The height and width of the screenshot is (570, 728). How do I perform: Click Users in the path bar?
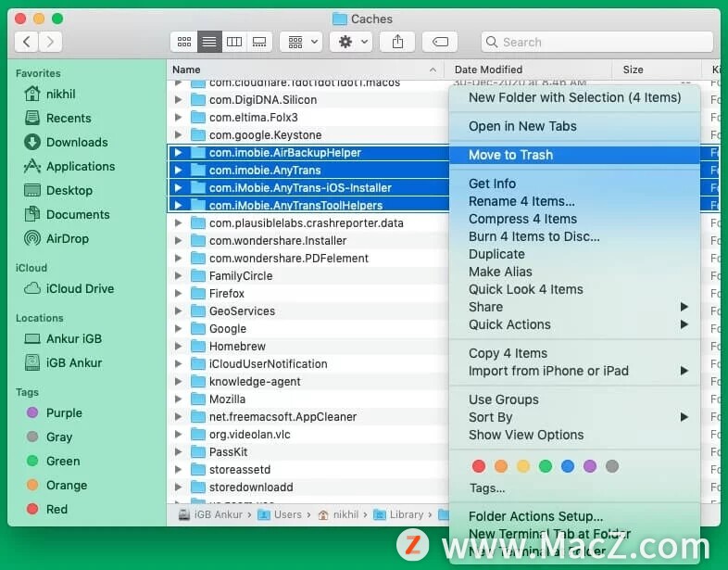coord(280,514)
